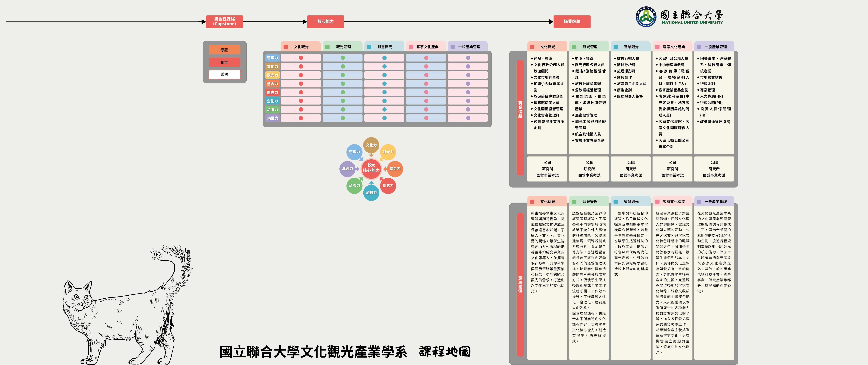Click 博物館從業人員 in the 文化觀光 career list
868x365 pixels.
(x=547, y=103)
